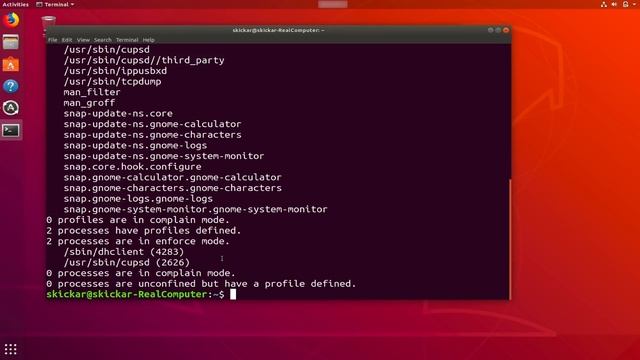This screenshot has height=360, width=640.
Task: Click "0 processes are unconfined" line
Action: coord(201,284)
